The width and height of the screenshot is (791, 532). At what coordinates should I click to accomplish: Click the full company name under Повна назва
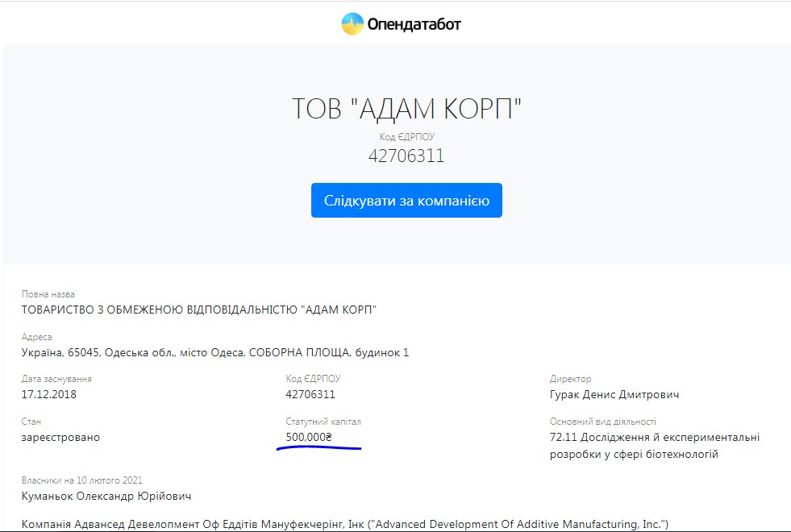click(x=199, y=310)
